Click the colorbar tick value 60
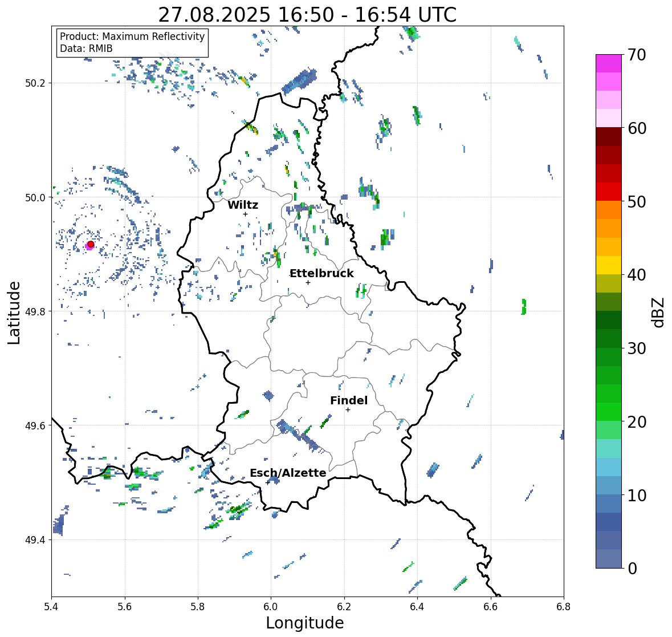Image resolution: width=672 pixels, height=637 pixels. point(637,128)
